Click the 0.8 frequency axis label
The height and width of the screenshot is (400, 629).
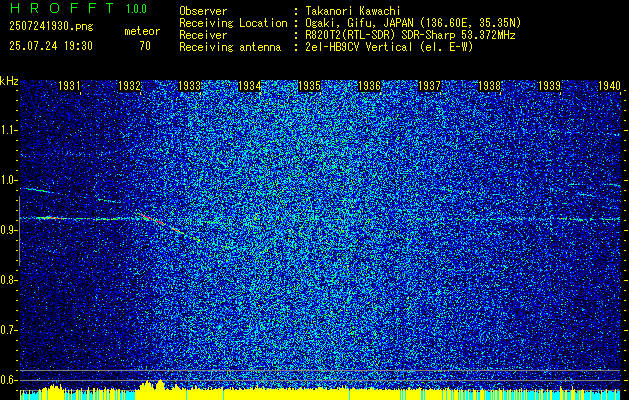[x=8, y=280]
